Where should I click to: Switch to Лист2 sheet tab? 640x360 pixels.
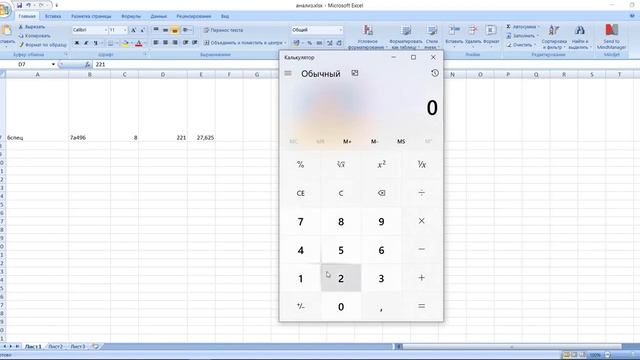tap(56, 347)
